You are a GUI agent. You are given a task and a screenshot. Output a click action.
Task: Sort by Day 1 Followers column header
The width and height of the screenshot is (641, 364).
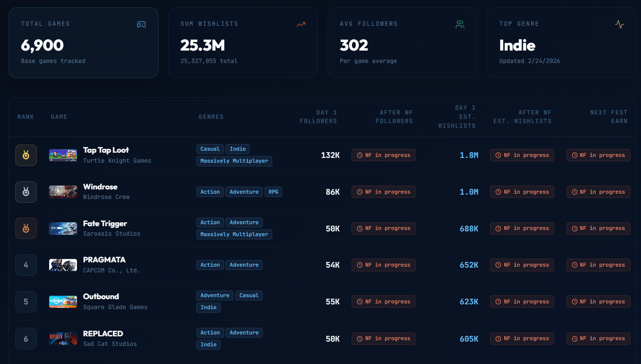[318, 117]
